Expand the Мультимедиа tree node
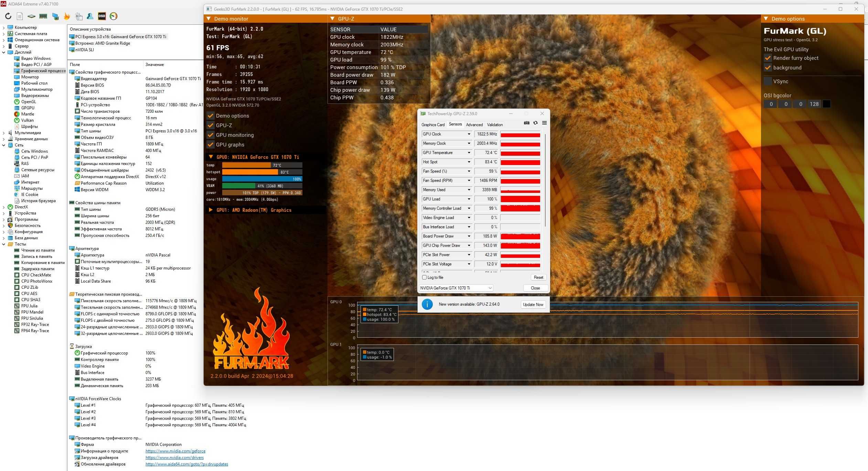 pos(4,133)
